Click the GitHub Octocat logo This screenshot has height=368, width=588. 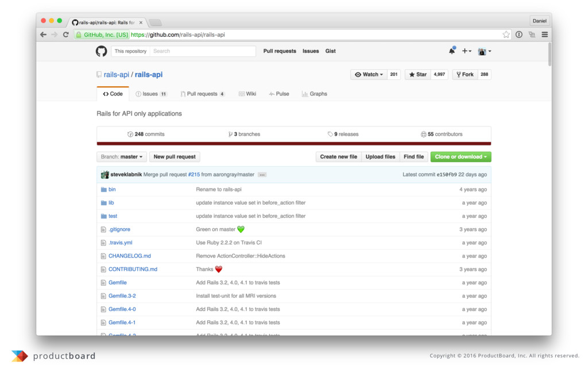[101, 51]
